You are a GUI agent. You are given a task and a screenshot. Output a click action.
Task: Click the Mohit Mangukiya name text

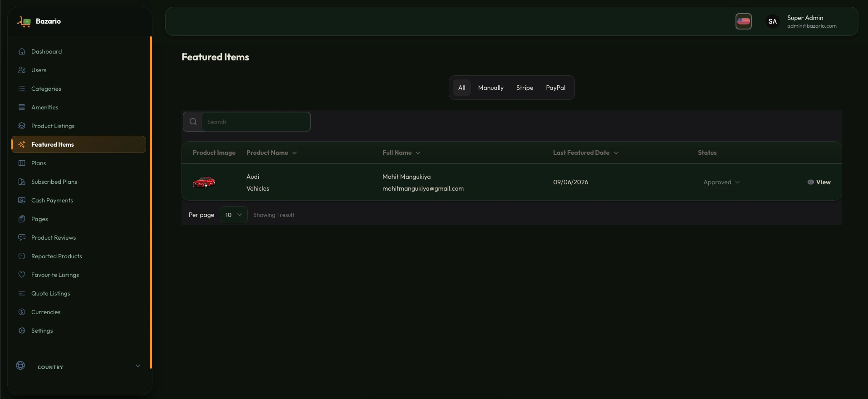pyautogui.click(x=407, y=177)
